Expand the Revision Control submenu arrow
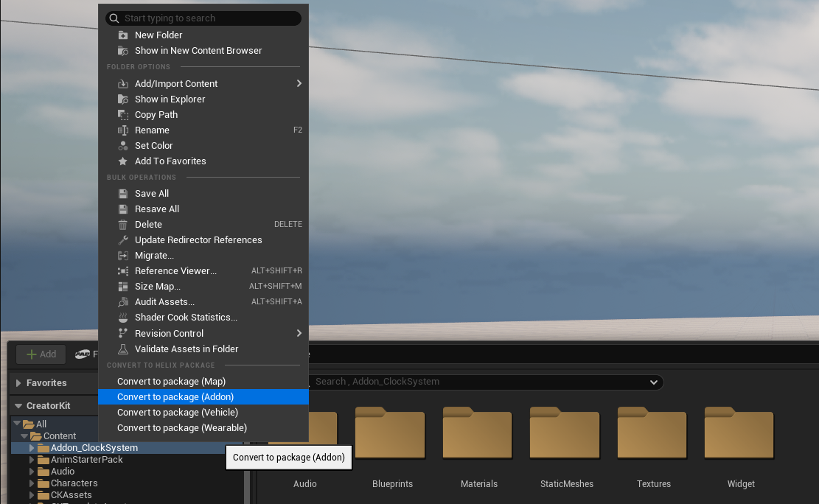 (299, 334)
